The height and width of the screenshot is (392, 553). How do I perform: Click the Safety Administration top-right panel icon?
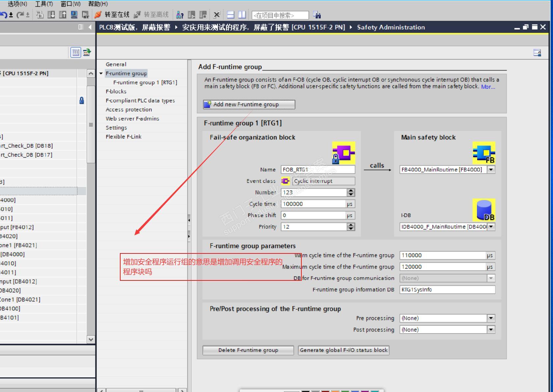(537, 53)
